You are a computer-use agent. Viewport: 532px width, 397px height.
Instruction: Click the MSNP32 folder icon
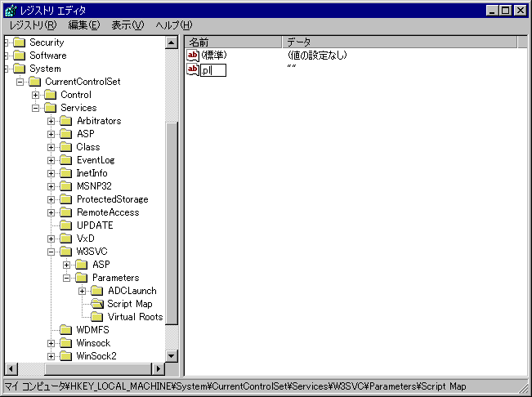(66, 186)
